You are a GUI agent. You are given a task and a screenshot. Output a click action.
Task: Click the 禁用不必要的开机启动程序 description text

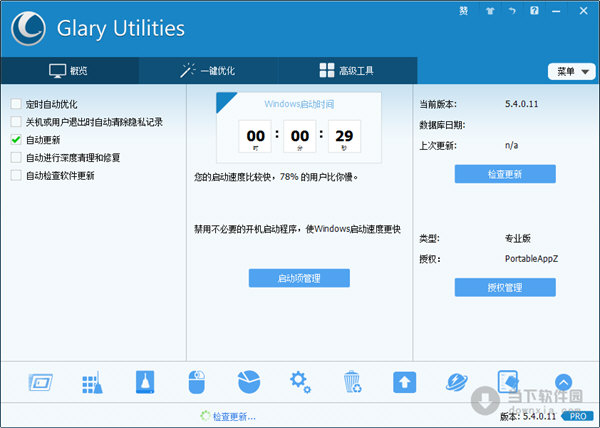[297, 229]
